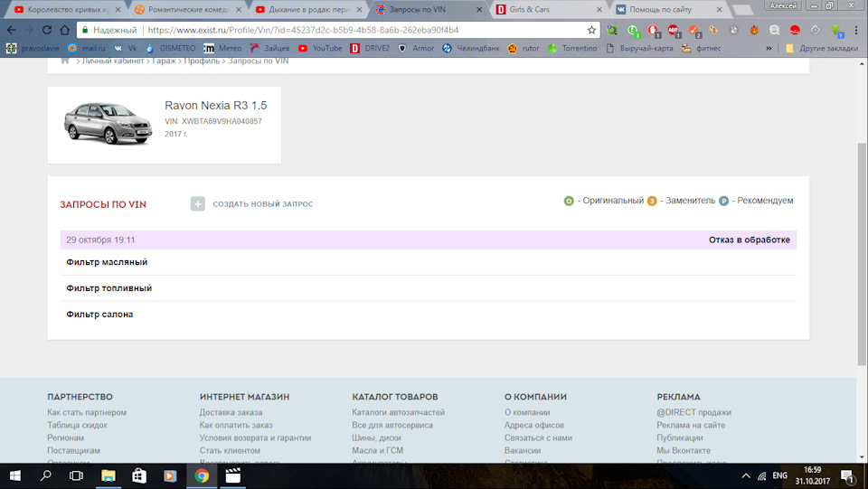Open the yellow price tag extension icon
Viewport: 868px width, 489px height.
(713, 30)
